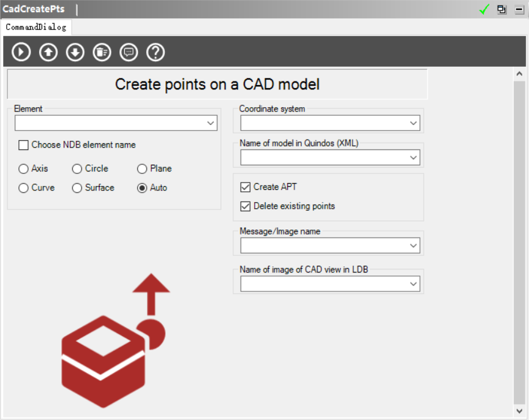Click the trash can delete icon

point(102,52)
